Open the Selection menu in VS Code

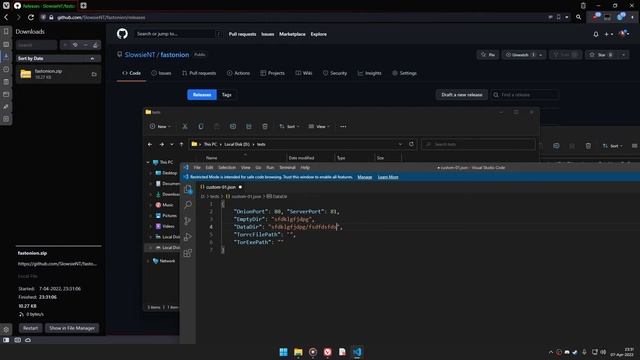(227, 167)
